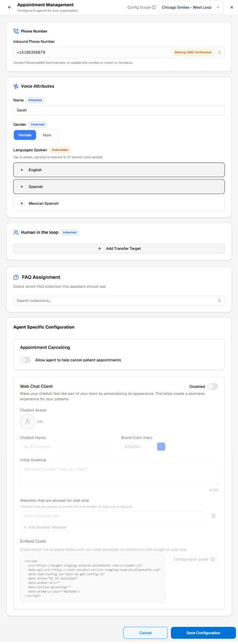The height and width of the screenshot is (644, 238).
Task: Click the 0/150 character counter text
Action: coord(214,490)
